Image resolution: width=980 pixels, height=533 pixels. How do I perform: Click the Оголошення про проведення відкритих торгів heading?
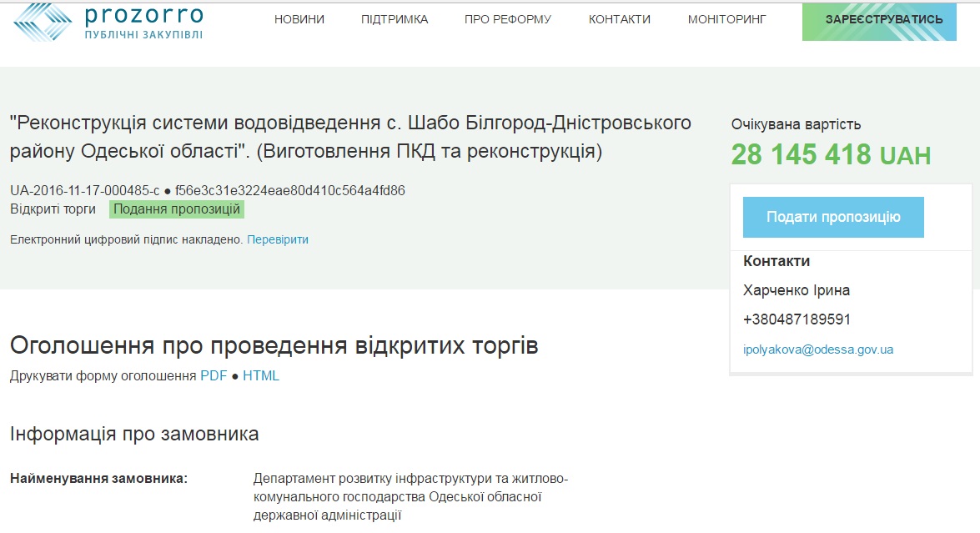(x=274, y=345)
